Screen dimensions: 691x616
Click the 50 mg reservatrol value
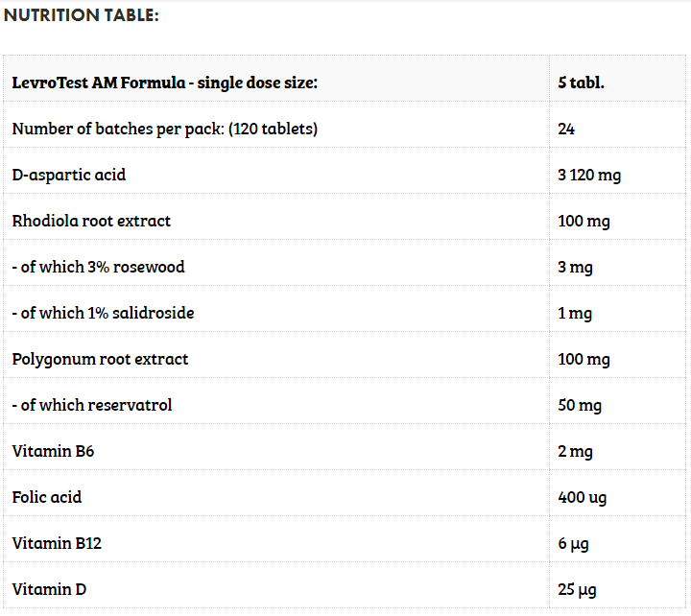(x=580, y=406)
